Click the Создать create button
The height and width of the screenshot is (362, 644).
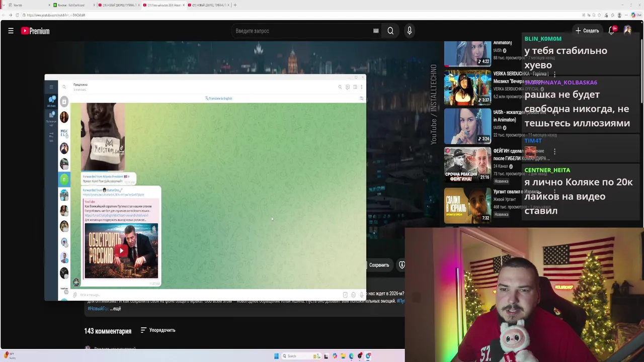[587, 31]
